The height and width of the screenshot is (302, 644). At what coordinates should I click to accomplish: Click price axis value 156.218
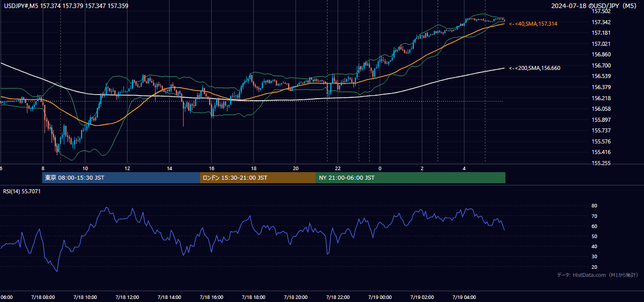(x=601, y=98)
